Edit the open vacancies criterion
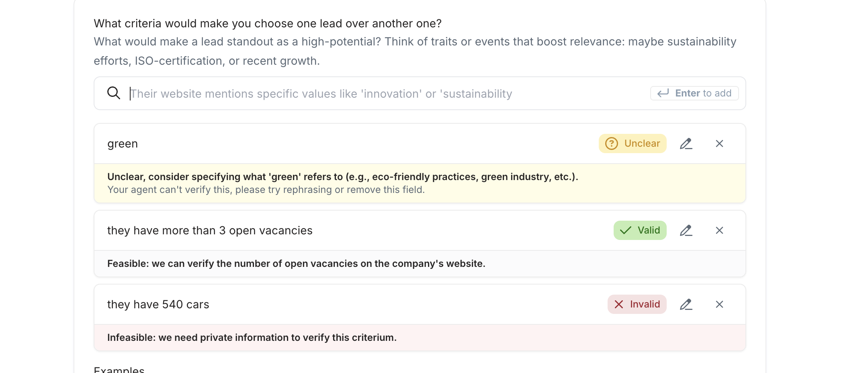 click(x=686, y=230)
